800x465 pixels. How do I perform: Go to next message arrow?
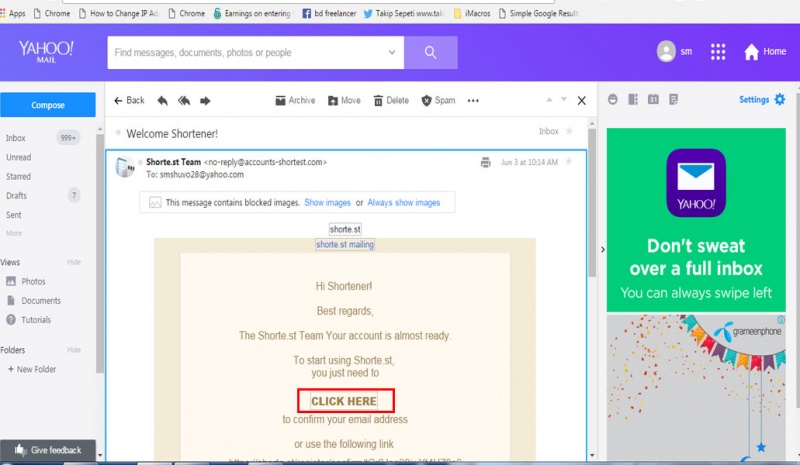pos(564,100)
